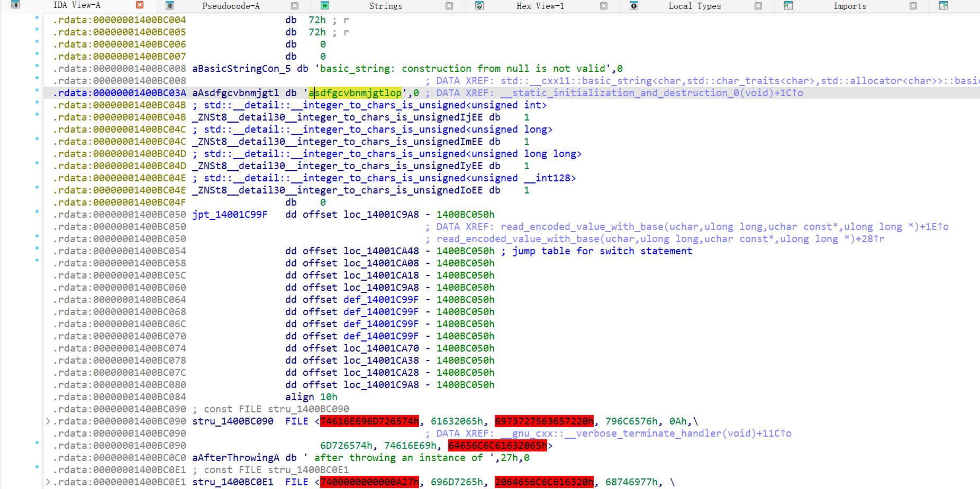Image resolution: width=980 pixels, height=489 pixels.
Task: Select the _ZNSt8__detail30__integer_to_chars_is_unsignedIyEE symbol
Action: (338, 166)
